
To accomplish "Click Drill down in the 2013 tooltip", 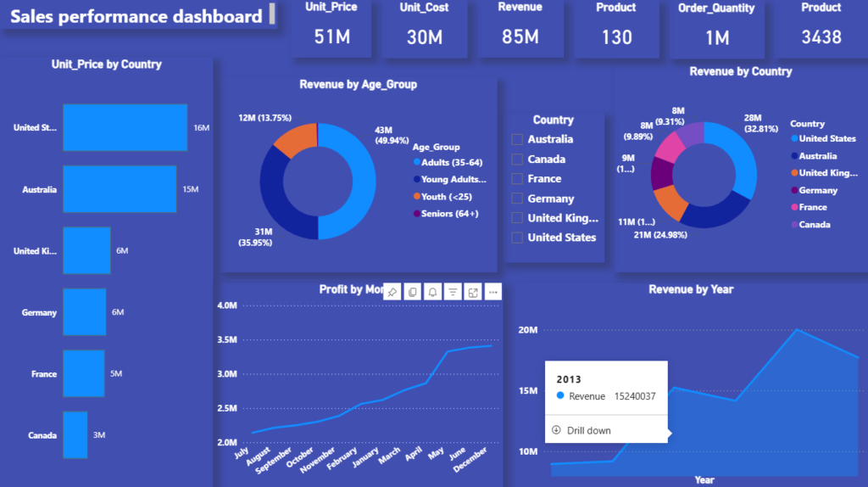I will click(x=588, y=430).
